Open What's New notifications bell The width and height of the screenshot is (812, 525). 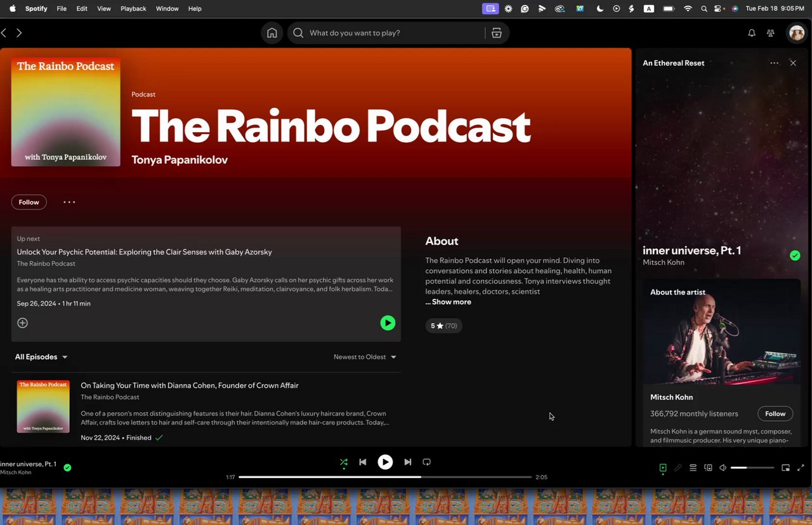click(752, 33)
